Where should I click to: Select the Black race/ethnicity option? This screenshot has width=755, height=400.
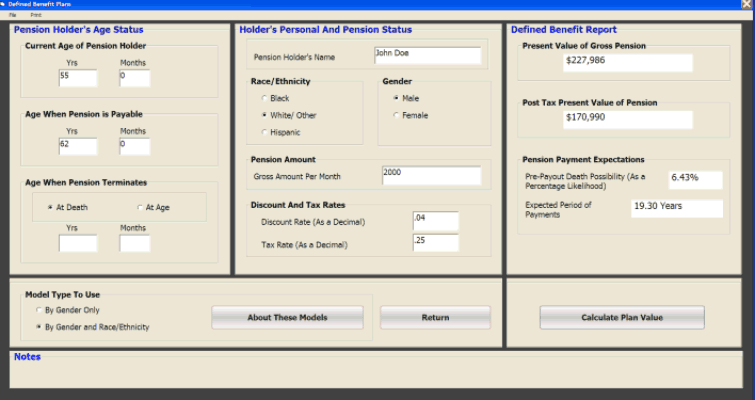tap(263, 98)
